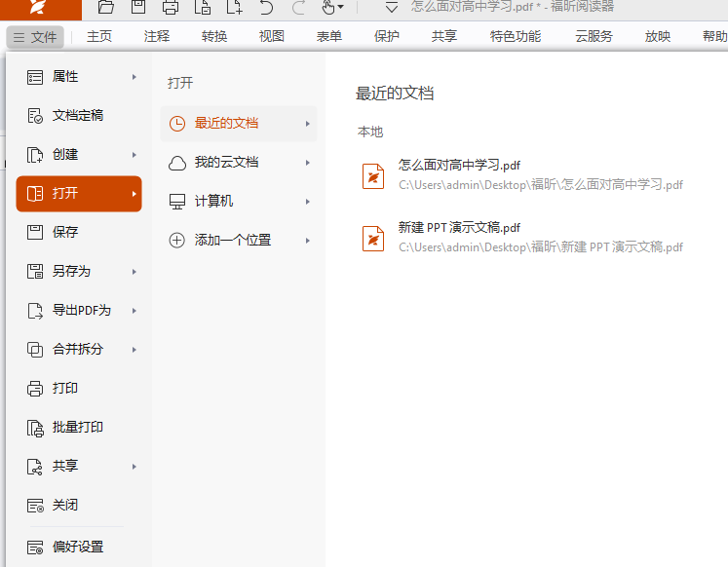Click the 创建 document icon
This screenshot has height=567, width=728.
point(35,155)
